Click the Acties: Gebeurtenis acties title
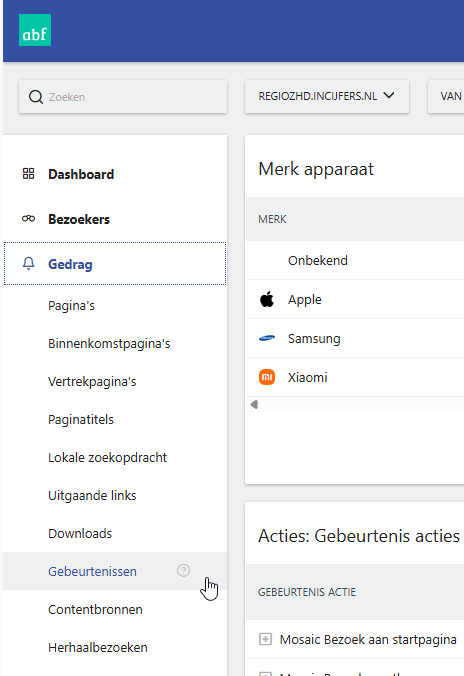Image resolution: width=464 pixels, height=676 pixels. tap(359, 536)
